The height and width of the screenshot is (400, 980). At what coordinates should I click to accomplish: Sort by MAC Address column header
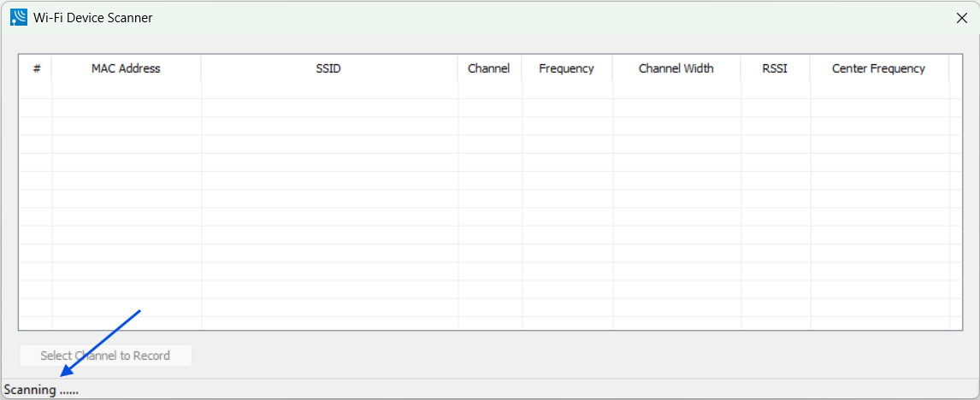(x=127, y=68)
